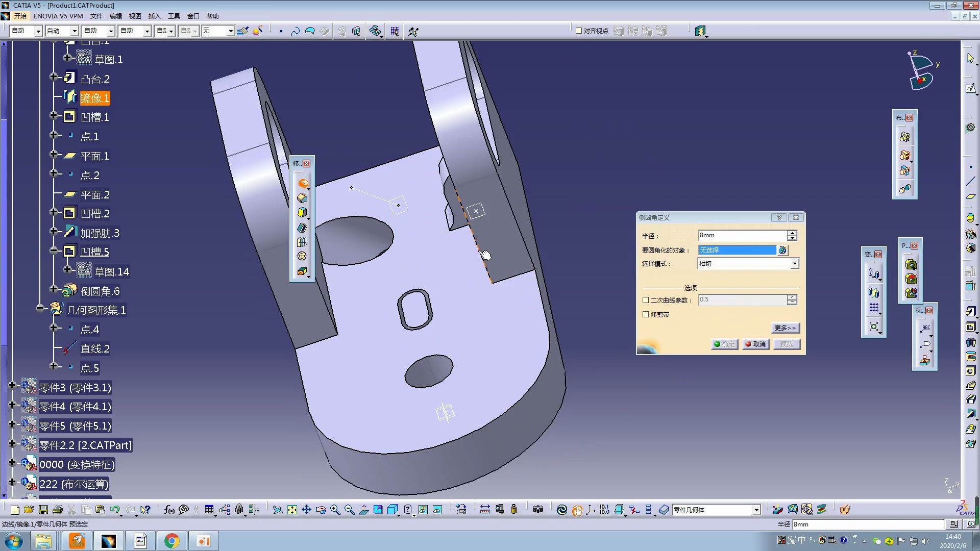Click the Print icon
The height and width of the screenshot is (551, 980).
(x=58, y=510)
